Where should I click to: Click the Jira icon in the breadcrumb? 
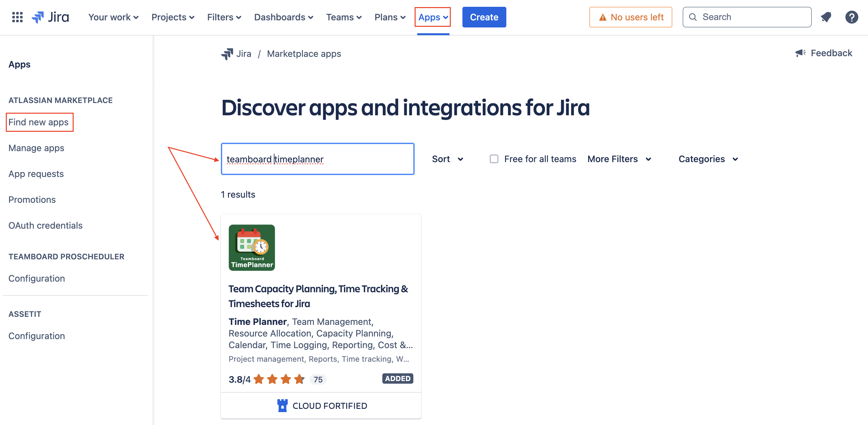[x=227, y=54]
